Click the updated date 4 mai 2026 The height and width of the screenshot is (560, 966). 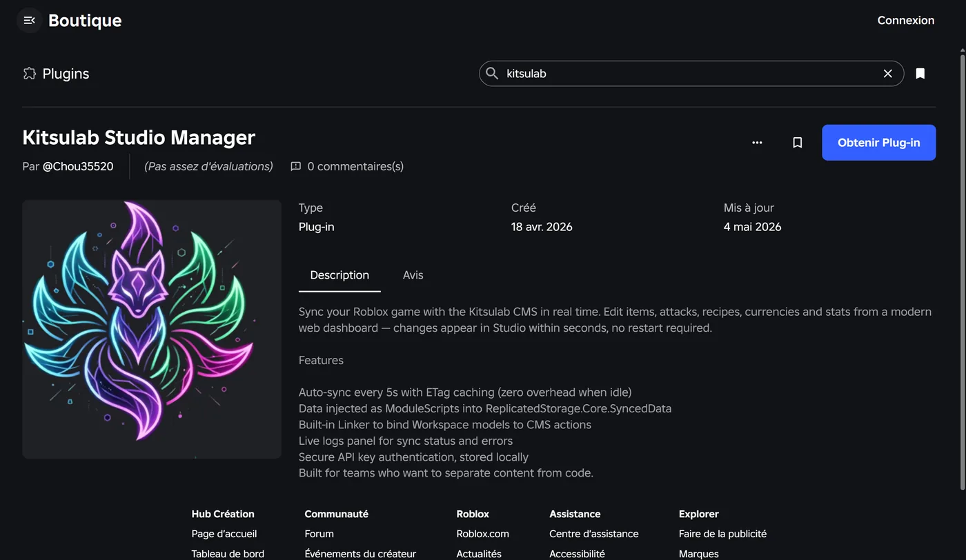(752, 227)
